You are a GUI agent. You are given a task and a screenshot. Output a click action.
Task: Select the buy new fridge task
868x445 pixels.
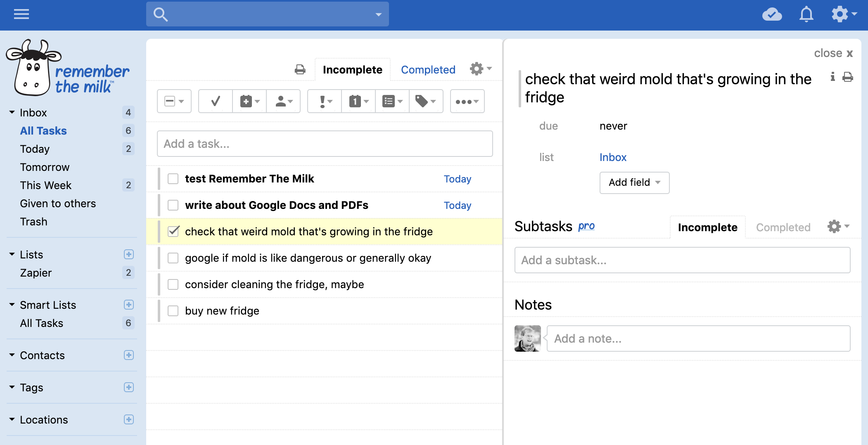[x=325, y=311]
